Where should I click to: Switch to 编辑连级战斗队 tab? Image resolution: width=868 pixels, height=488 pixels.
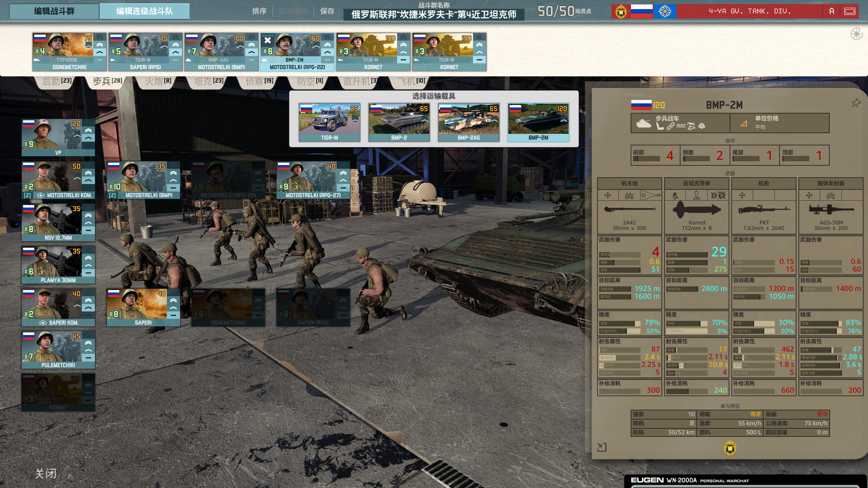click(144, 12)
